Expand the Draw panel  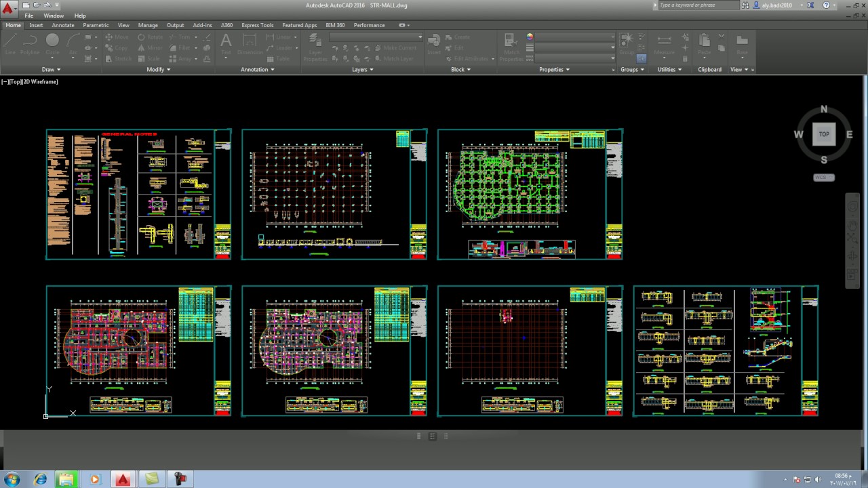click(51, 69)
